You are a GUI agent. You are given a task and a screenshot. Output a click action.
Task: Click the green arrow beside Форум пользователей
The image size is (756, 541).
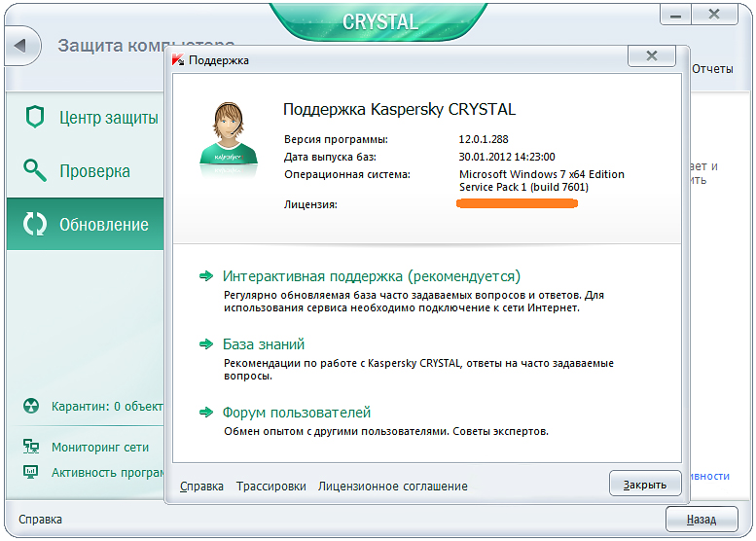click(206, 412)
